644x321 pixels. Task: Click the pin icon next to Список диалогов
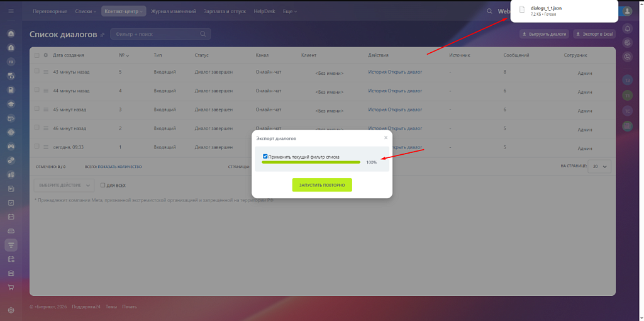coord(103,35)
